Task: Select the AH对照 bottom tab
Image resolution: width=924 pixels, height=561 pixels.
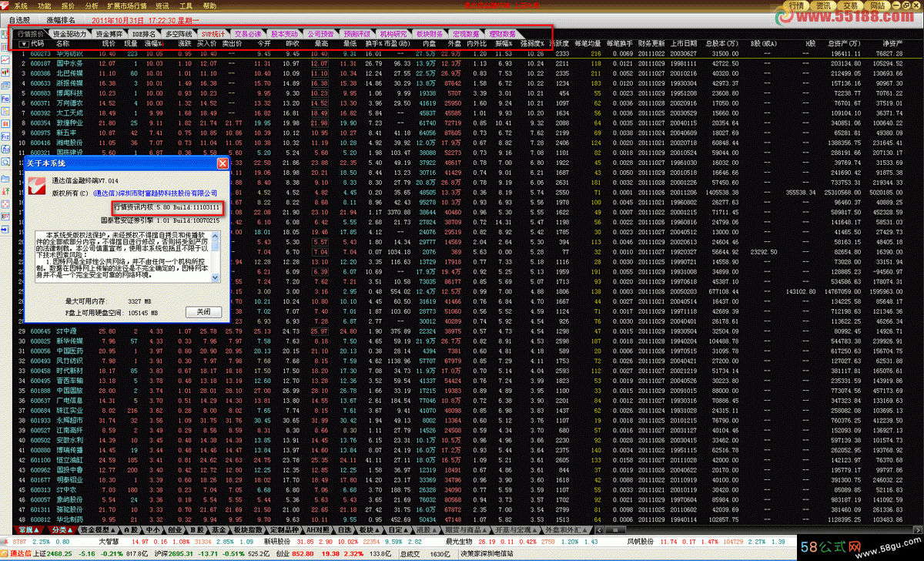Action: (x=318, y=530)
